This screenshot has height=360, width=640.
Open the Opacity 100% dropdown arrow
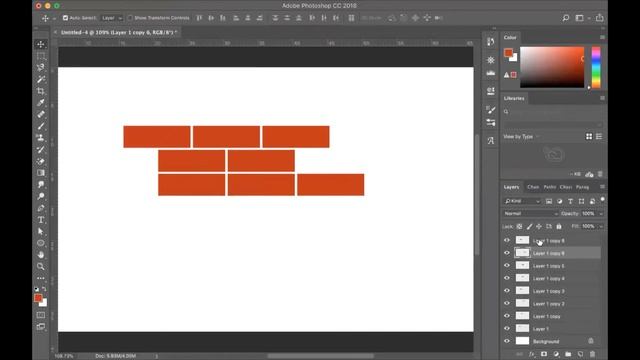click(x=601, y=214)
